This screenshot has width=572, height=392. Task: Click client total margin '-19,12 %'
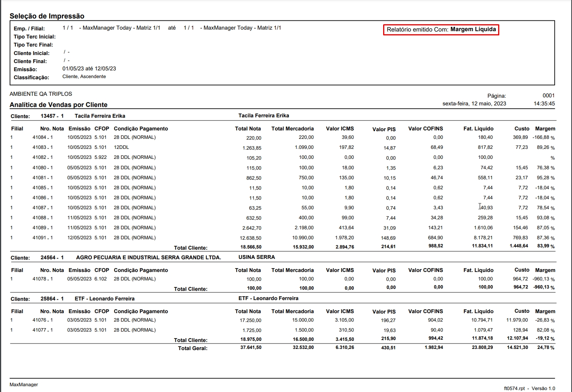click(x=544, y=339)
